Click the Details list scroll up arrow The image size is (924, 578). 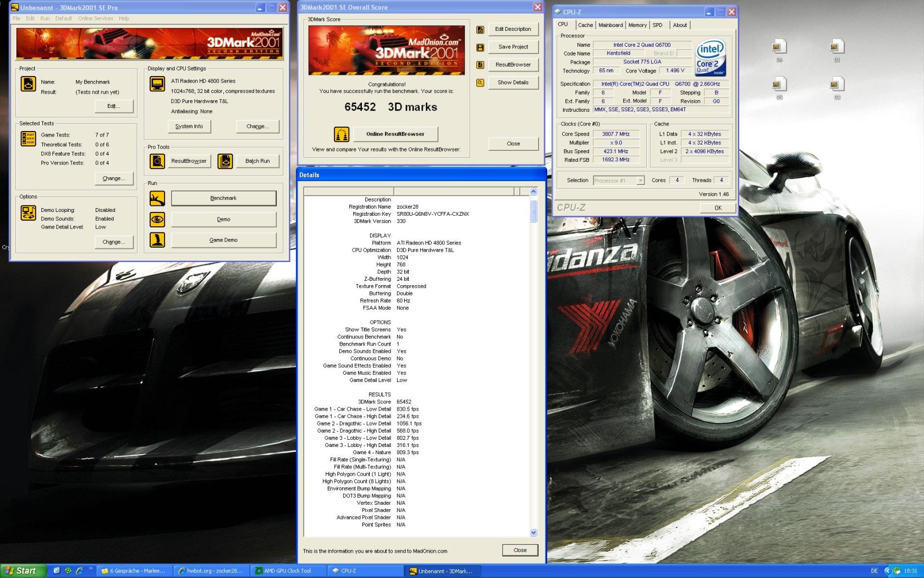coord(533,192)
